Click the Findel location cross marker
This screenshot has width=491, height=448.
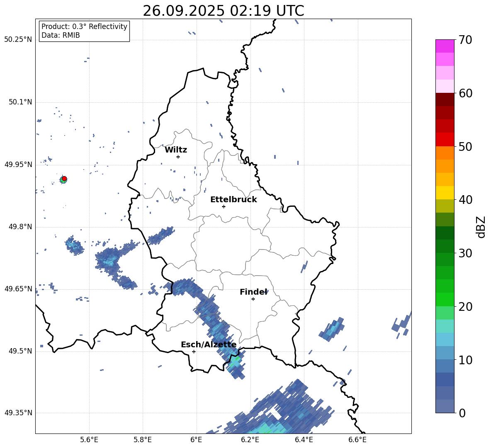pyautogui.click(x=253, y=299)
